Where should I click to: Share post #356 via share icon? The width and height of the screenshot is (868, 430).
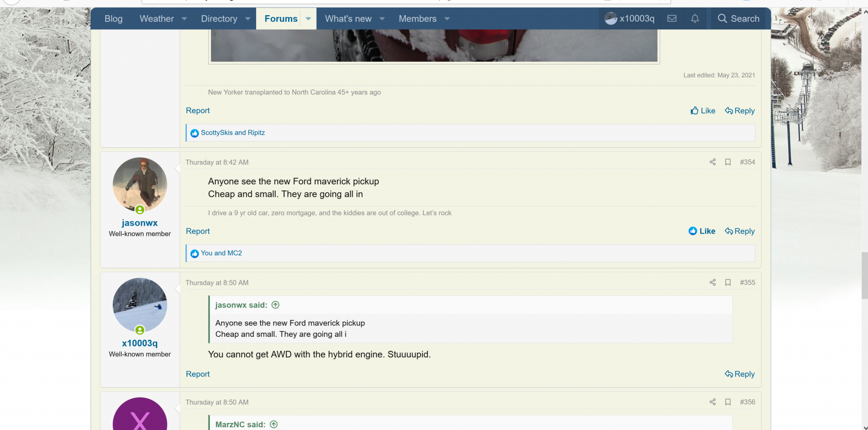pos(712,402)
